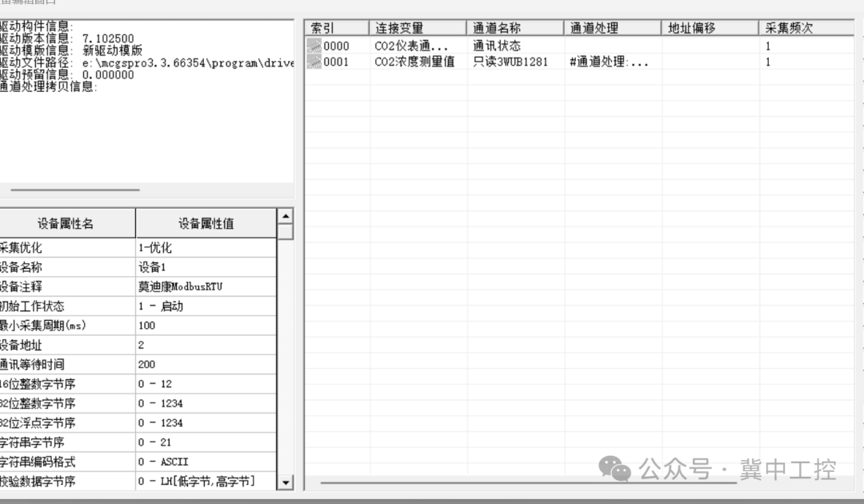The width and height of the screenshot is (864, 504).
Task: Click the driver version line 7.102500
Action: [67, 38]
